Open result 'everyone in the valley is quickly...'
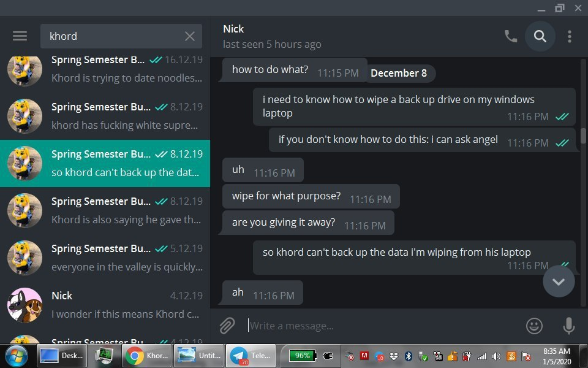Screen dimensions: 588x368 105,258
